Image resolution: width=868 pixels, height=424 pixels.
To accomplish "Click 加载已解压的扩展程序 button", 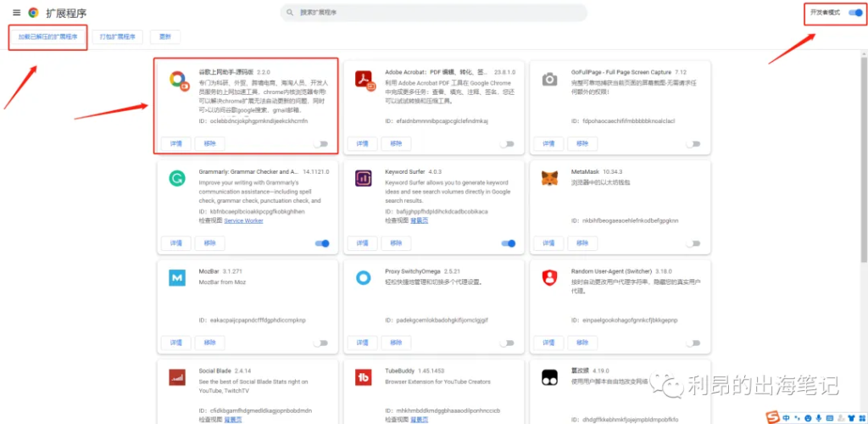I will pos(48,37).
